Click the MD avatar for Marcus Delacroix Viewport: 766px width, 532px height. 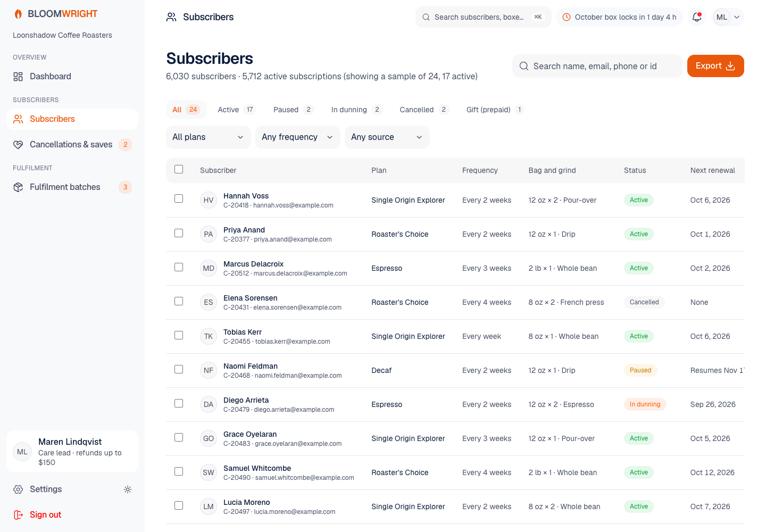(209, 268)
